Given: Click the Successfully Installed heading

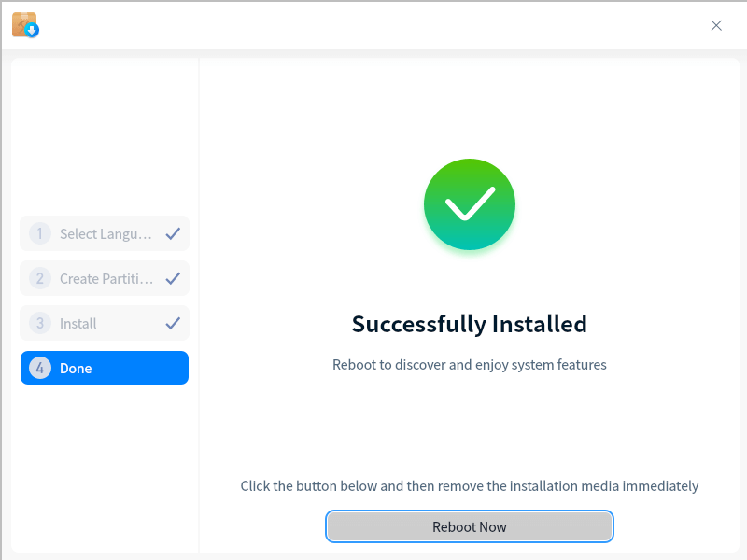Looking at the screenshot, I should (470, 324).
